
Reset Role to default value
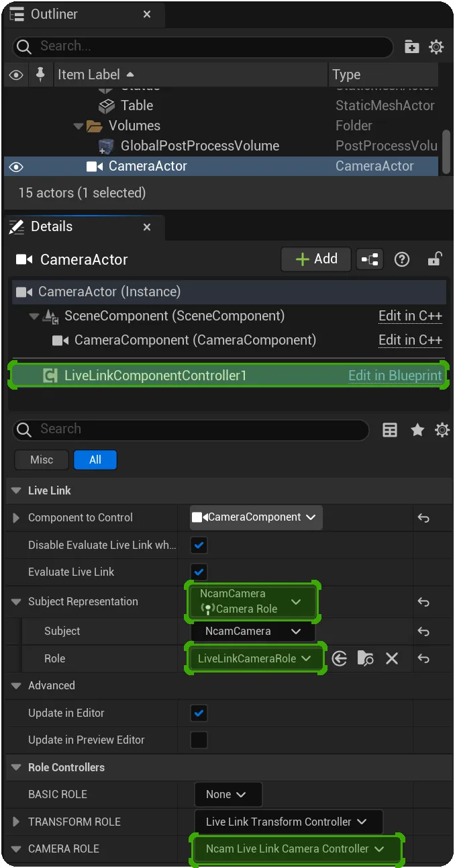click(423, 659)
